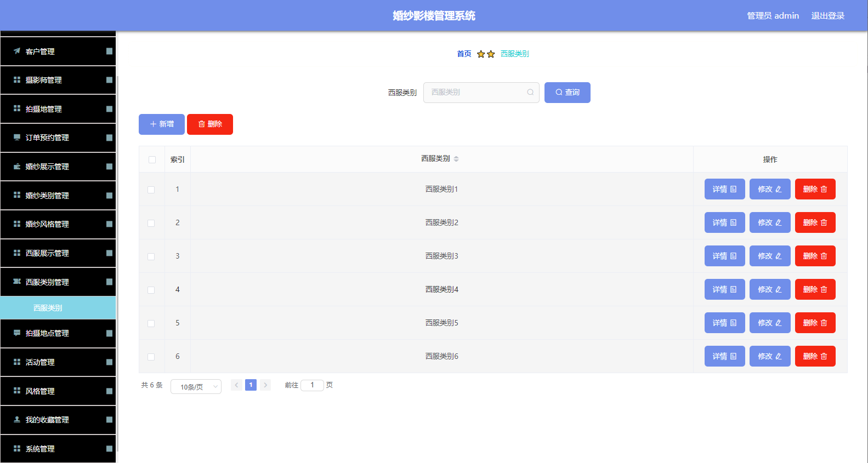Viewport: 868px width, 463px height.
Task: Expand the 婚纱类别管理 sidebar menu
Action: (58, 195)
